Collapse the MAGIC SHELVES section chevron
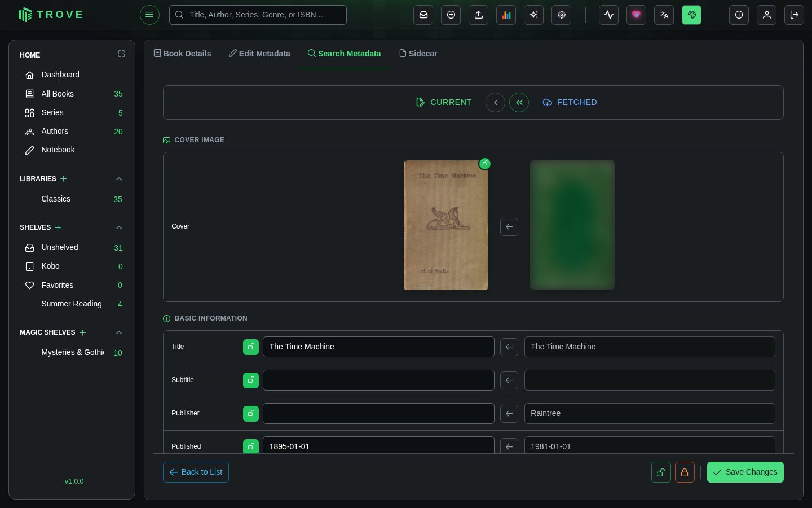Image resolution: width=812 pixels, height=508 pixels. click(119, 332)
